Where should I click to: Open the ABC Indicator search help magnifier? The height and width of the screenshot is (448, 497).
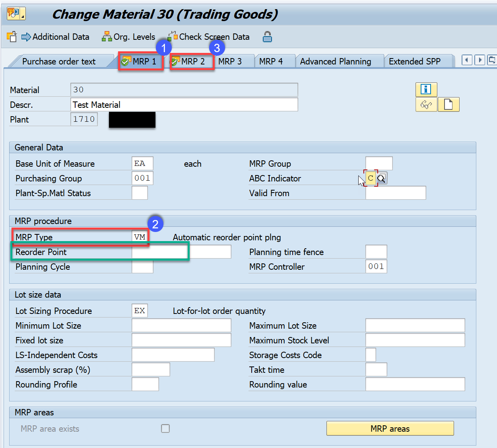(381, 178)
